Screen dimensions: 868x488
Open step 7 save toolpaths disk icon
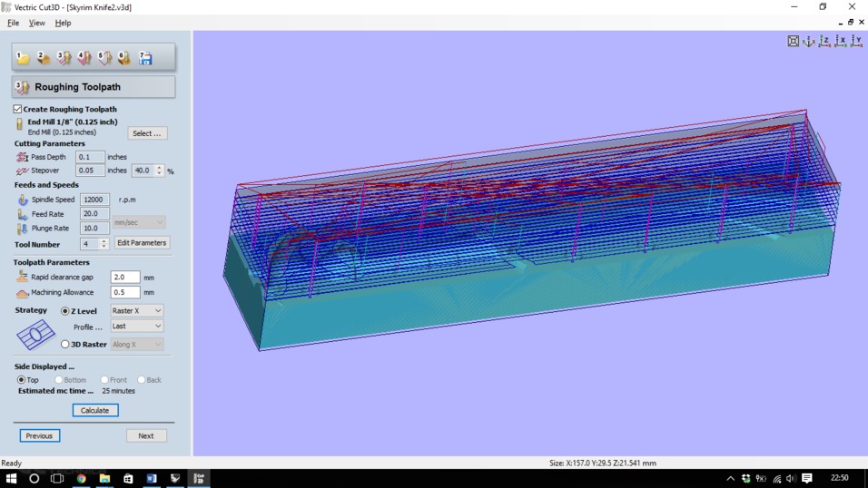(145, 57)
